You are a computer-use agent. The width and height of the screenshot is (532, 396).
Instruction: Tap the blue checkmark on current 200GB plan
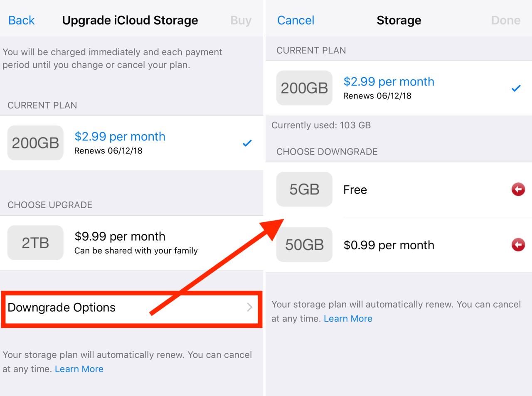pos(516,88)
